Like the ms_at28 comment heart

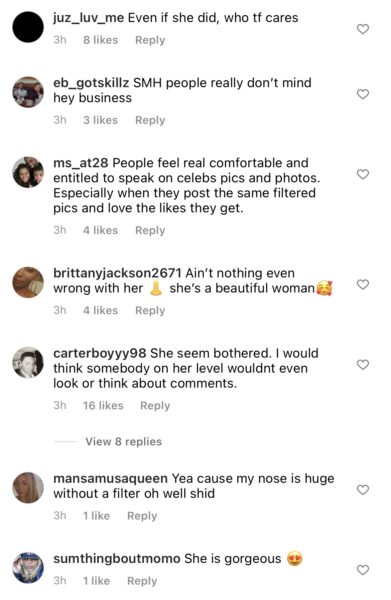coord(363,174)
